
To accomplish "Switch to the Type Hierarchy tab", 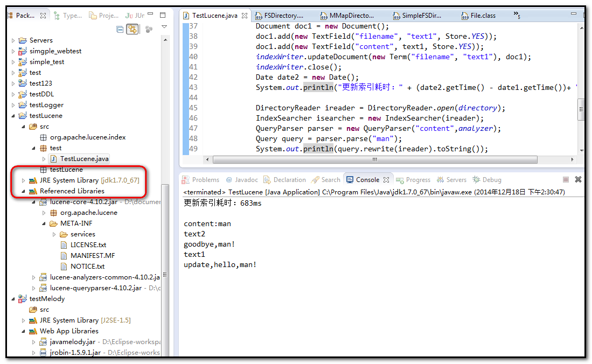I will 68,16.
